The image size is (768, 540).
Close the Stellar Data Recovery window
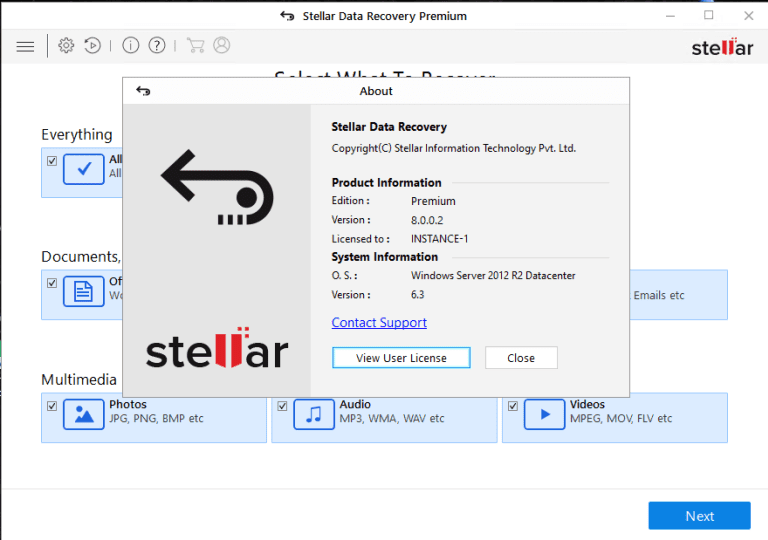[748, 16]
